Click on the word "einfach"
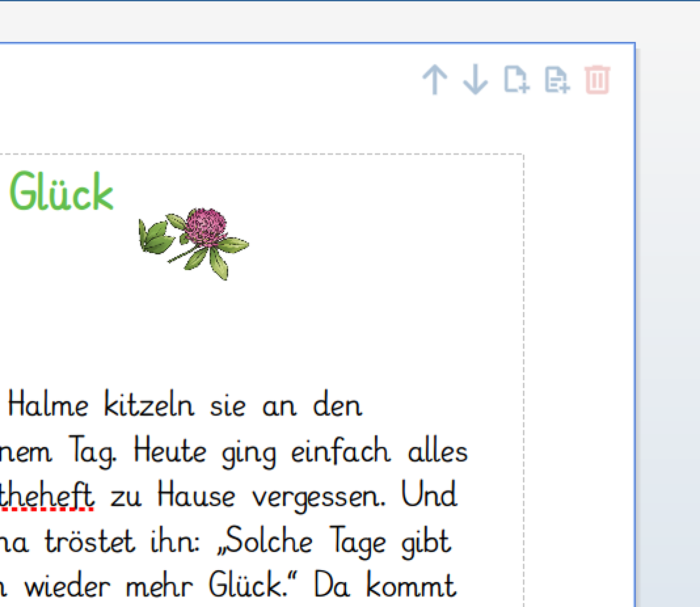 pos(340,451)
